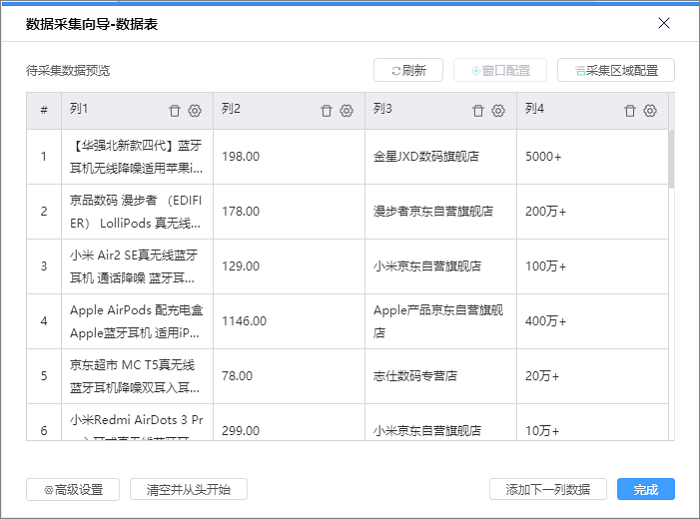Screen dimensions: 700x519
Task: Select price cell 78.00
Action: coord(289,376)
